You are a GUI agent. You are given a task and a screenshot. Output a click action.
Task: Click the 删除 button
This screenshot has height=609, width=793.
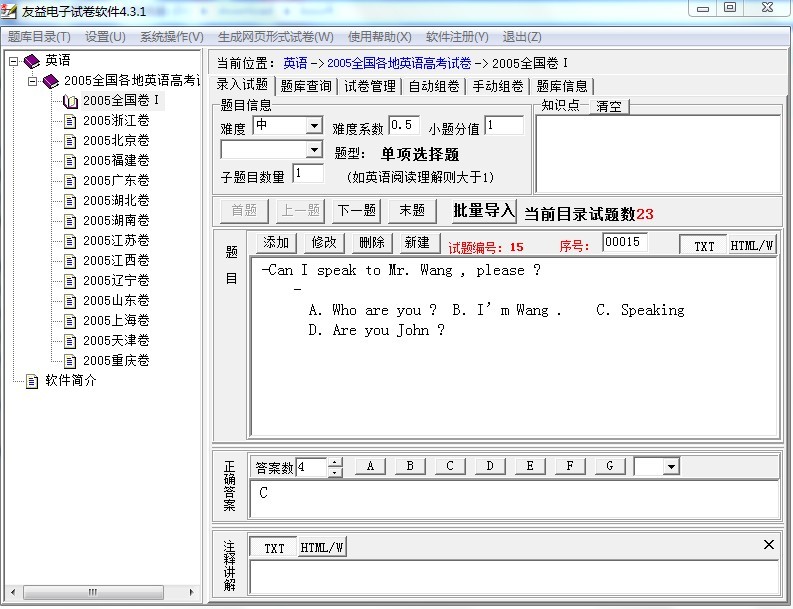[x=372, y=243]
